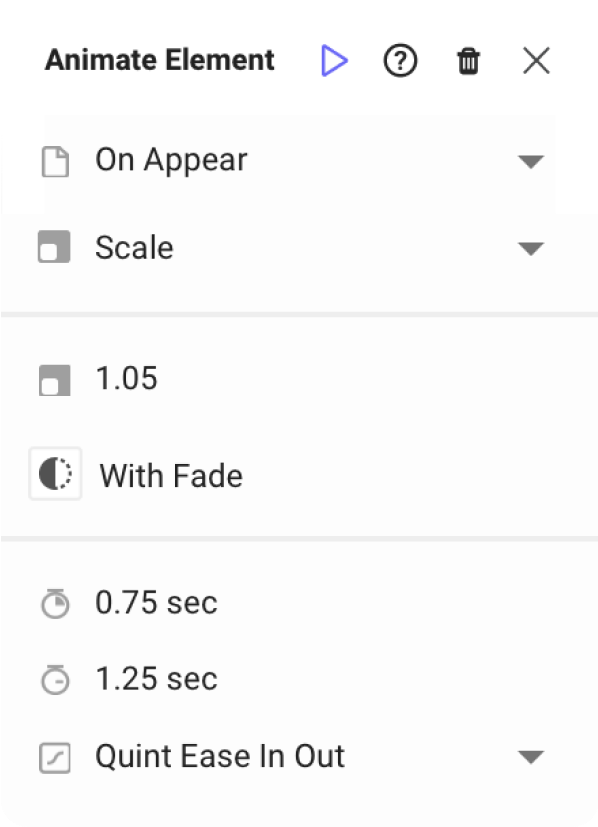
Task: Click the Scale effect icon
Action: (54, 246)
